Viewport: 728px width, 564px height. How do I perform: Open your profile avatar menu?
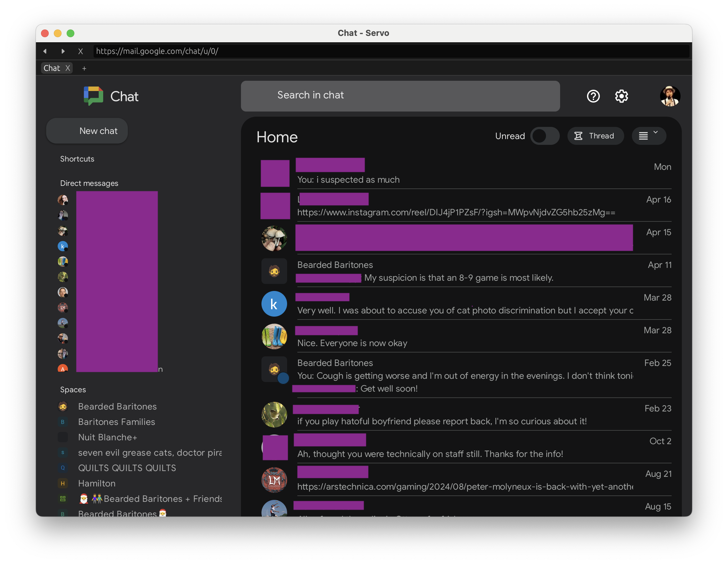coord(670,96)
